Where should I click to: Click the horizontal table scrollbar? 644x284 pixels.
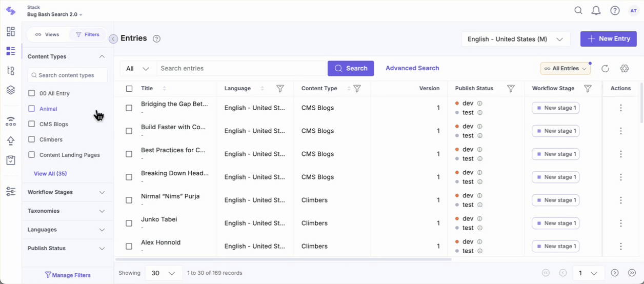283,259
